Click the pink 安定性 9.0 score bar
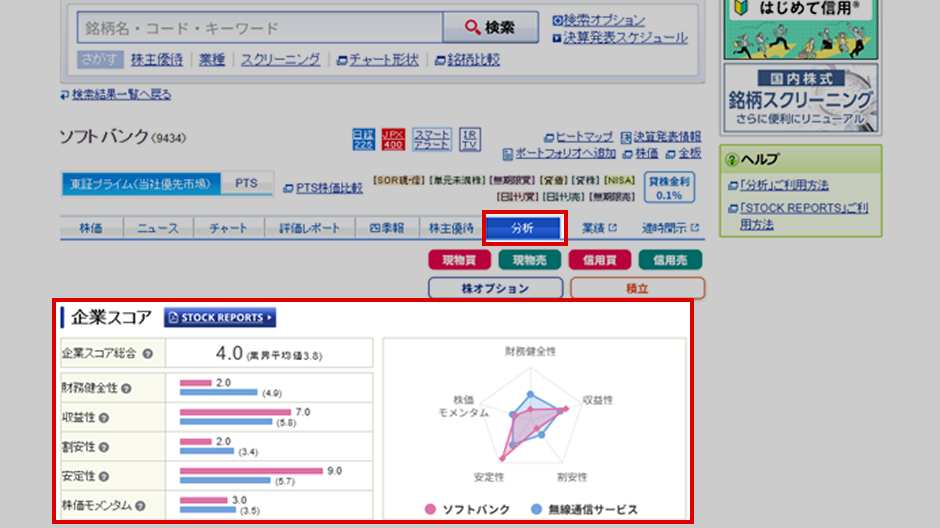 251,470
